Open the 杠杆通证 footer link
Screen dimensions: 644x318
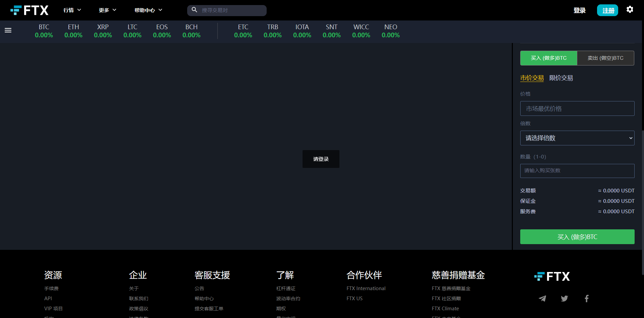286,288
